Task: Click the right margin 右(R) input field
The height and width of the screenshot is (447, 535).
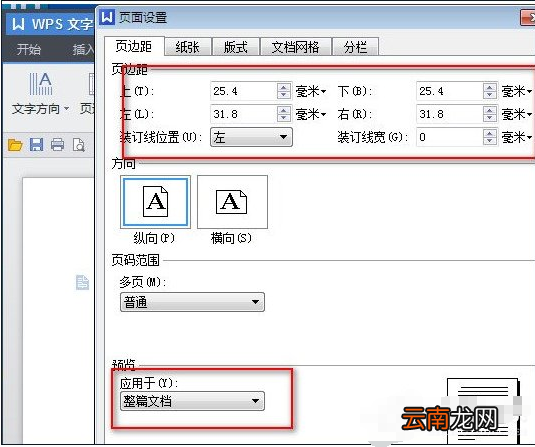Action: click(449, 114)
